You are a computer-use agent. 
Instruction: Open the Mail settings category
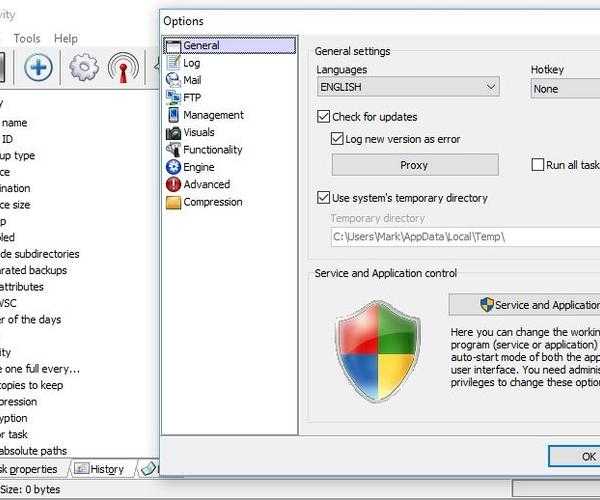click(192, 80)
